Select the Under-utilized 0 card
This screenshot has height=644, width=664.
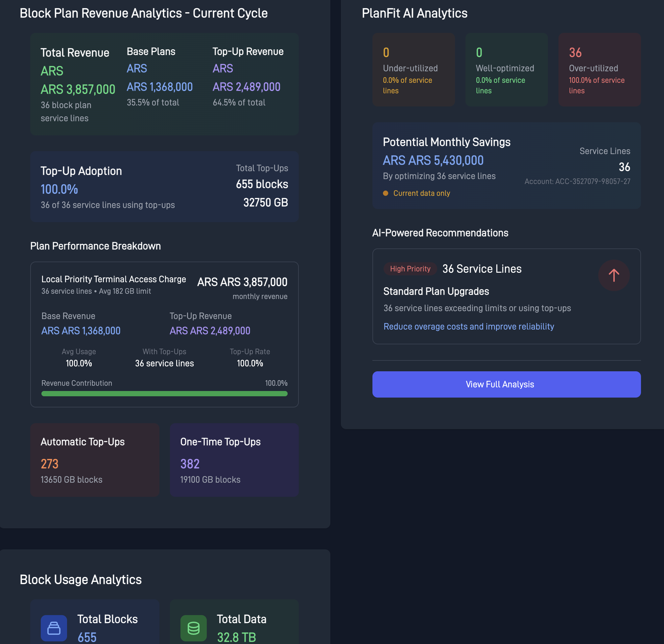point(413,70)
